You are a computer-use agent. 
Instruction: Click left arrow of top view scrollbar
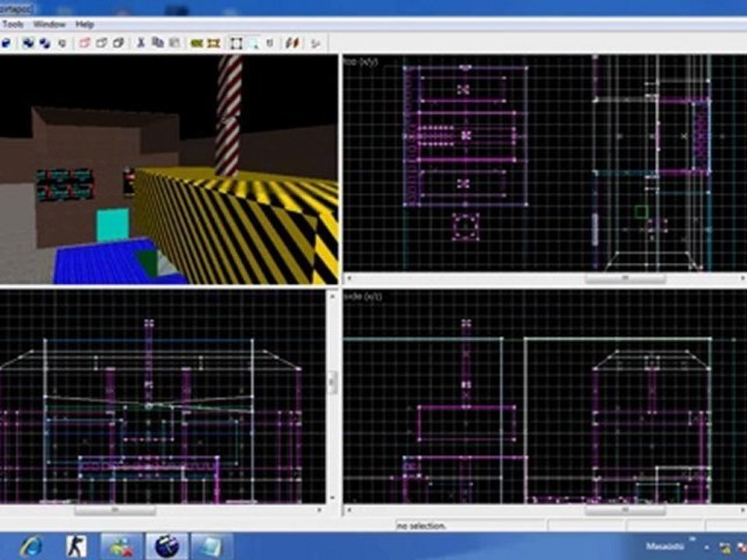pyautogui.click(x=349, y=278)
